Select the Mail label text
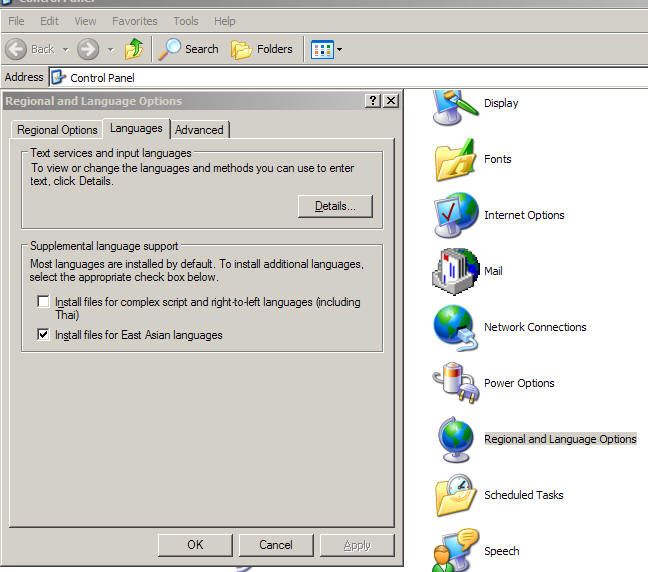This screenshot has height=572, width=648. point(493,271)
